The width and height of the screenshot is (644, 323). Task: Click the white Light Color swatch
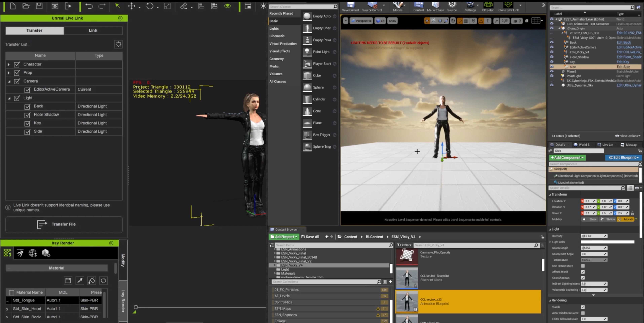pos(607,242)
